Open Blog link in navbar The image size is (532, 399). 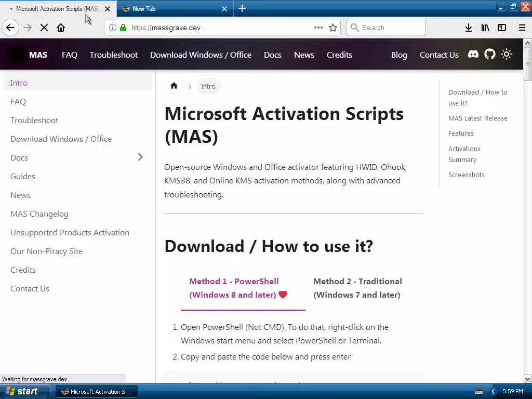(399, 55)
